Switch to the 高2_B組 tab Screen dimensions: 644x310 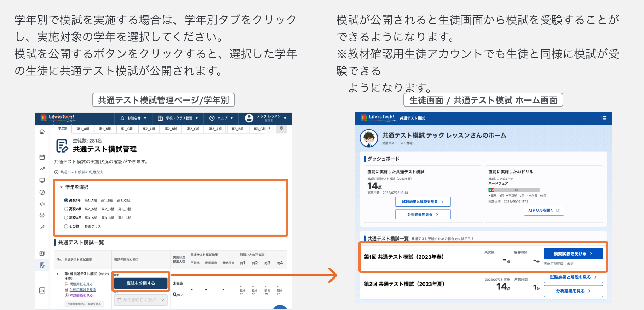(x=171, y=129)
